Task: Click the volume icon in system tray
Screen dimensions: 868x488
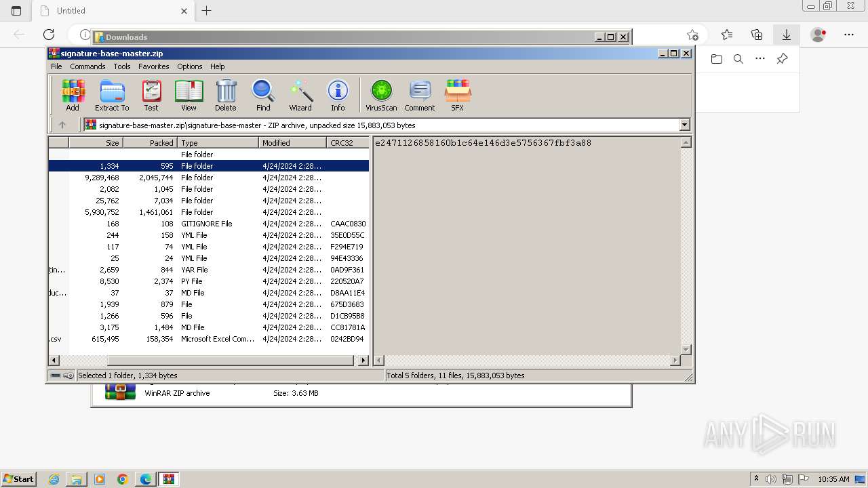Action: tap(772, 479)
